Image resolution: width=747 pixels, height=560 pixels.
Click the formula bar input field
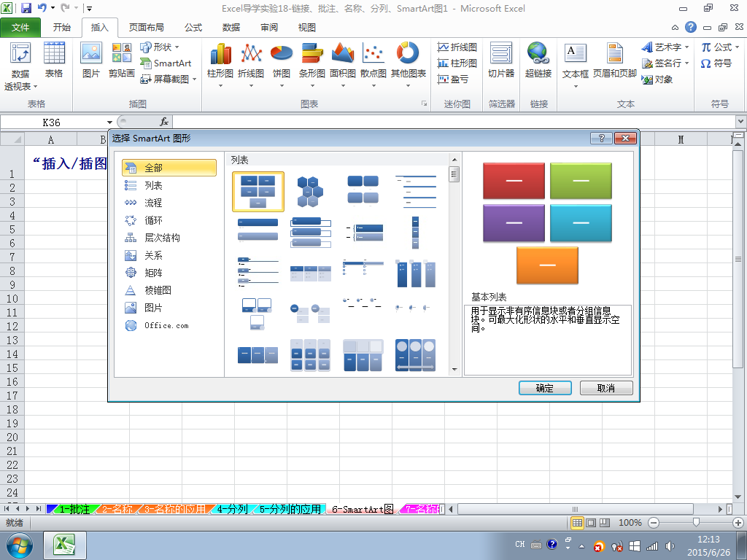tap(454, 122)
